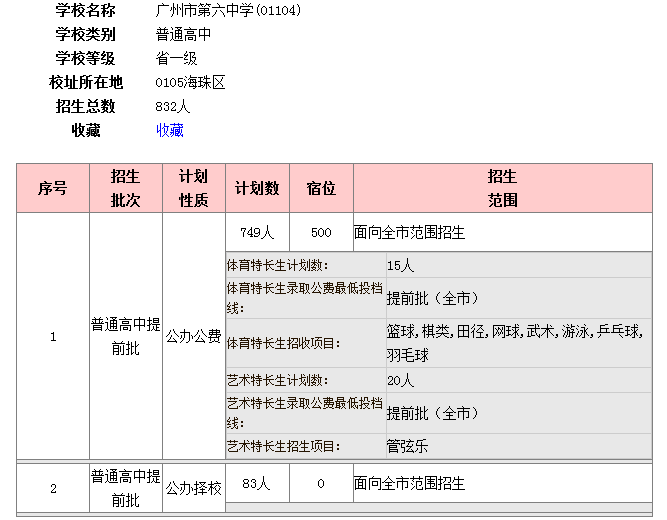Select 提前批（全市） for arts minimum line
The image size is (667, 520).
click(433, 413)
